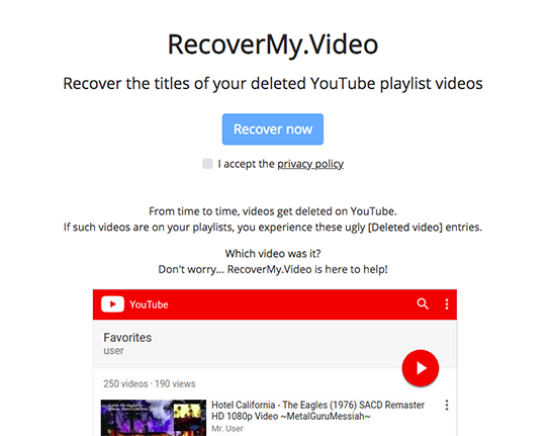Open the privacy policy link

[310, 164]
